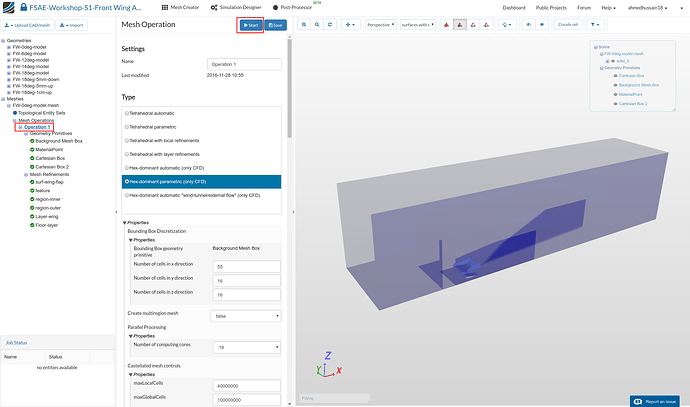Image resolution: width=690 pixels, height=407 pixels.
Task: Click the Create set button
Action: click(568, 23)
